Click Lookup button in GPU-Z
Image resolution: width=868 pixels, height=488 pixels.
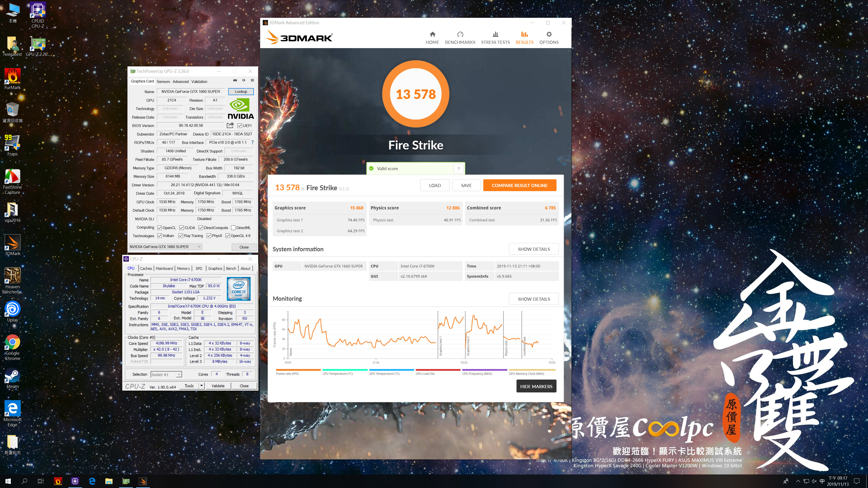pos(241,91)
